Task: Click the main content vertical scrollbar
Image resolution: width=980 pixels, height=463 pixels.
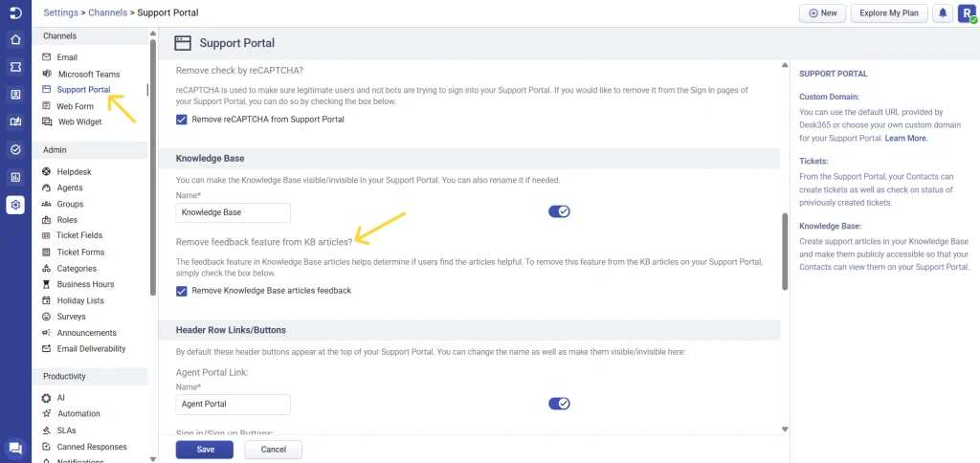Action: (x=785, y=252)
